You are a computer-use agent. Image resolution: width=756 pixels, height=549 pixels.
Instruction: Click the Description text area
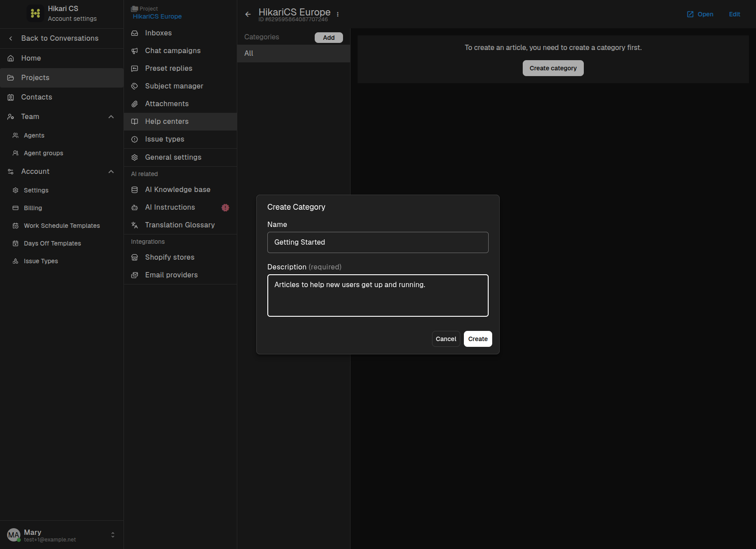click(378, 296)
